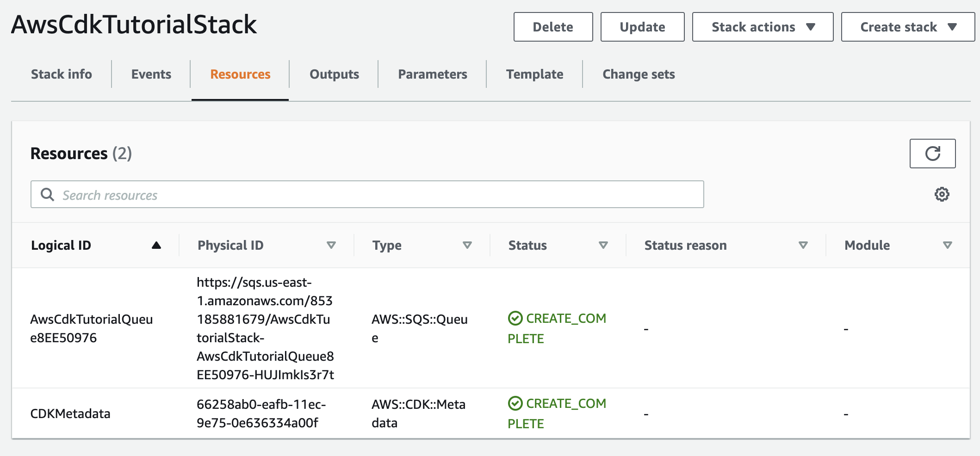Toggle sorting on the Physical ID column

tap(331, 245)
